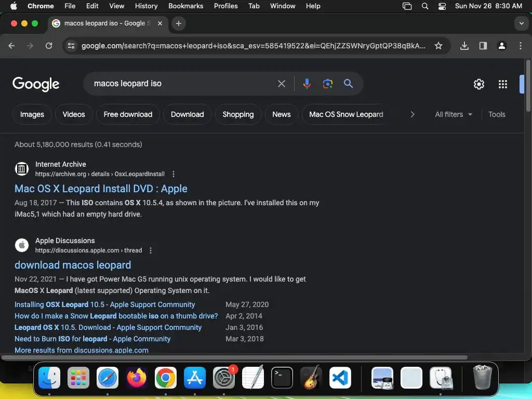
Task: Open Google apps grid icon
Action: (502, 84)
